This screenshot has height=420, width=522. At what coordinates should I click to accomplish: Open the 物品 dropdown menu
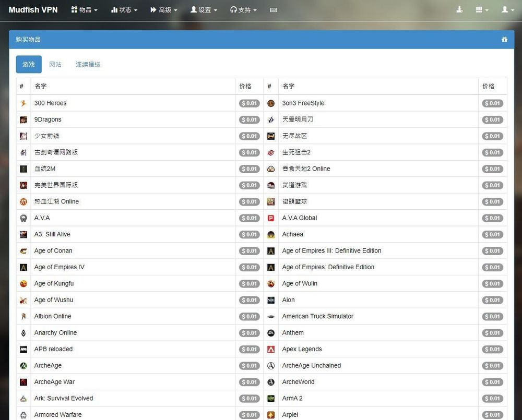point(84,10)
